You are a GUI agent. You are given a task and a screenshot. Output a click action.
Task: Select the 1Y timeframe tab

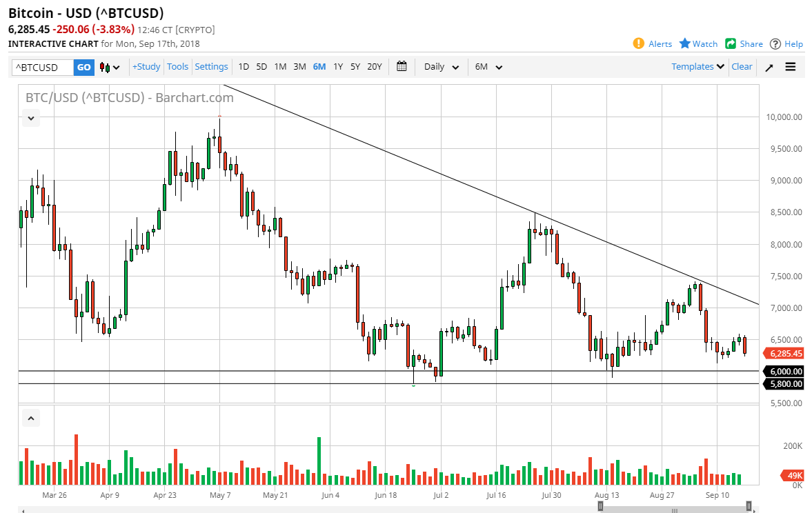pyautogui.click(x=337, y=66)
